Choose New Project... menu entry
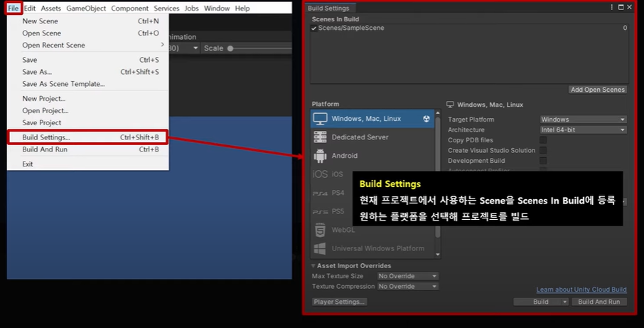This screenshot has width=644, height=328. point(88,99)
